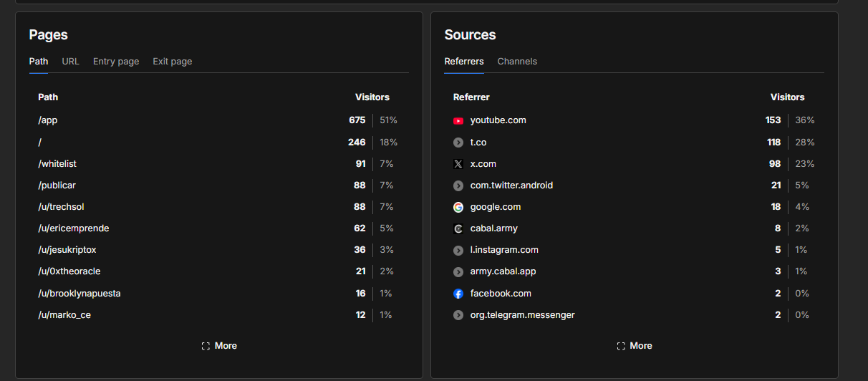Screen dimensions: 868x381
Task: Open the Entry page tab
Action: 116,62
